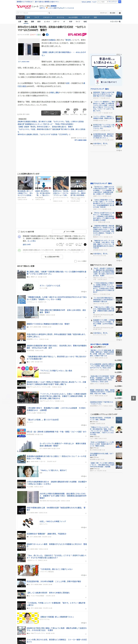138x644 pixels.
Task: Share article on X icon
Action: click(44, 35)
